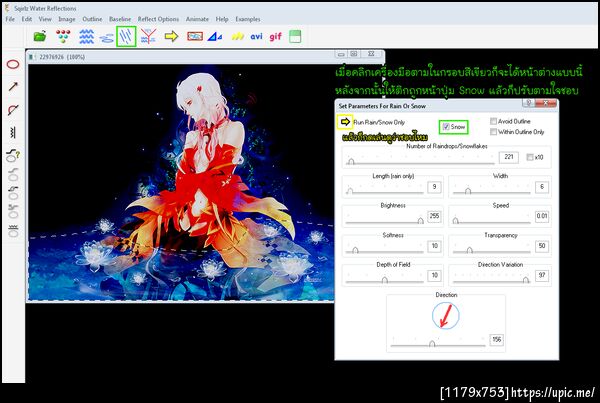Click the Depth of Field slider

coord(384,280)
